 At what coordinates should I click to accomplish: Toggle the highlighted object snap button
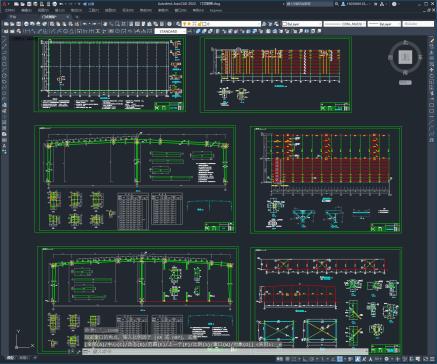point(340,359)
